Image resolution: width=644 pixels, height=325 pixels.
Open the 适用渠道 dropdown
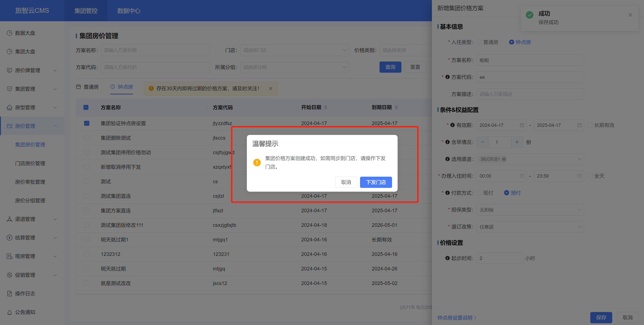coord(530,159)
